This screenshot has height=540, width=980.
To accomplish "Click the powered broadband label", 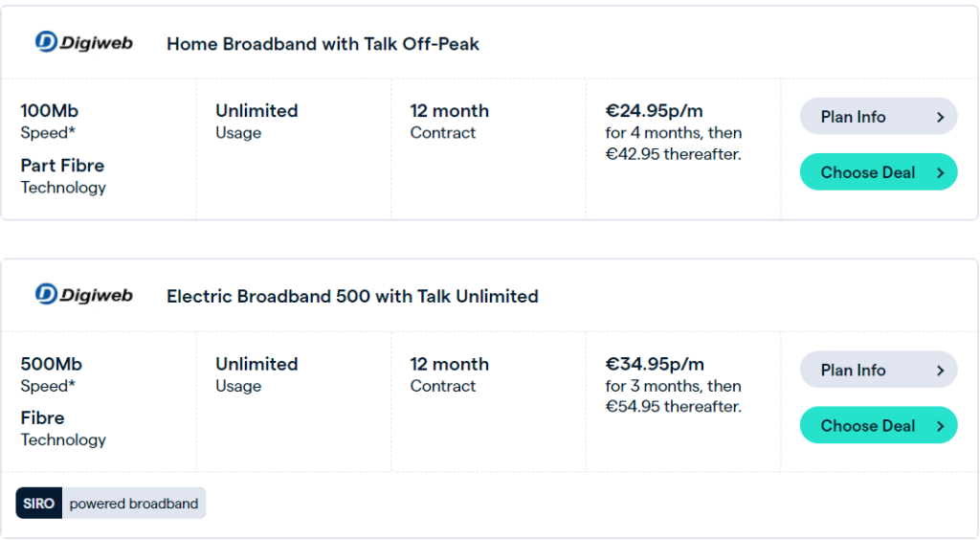I will coord(134,504).
